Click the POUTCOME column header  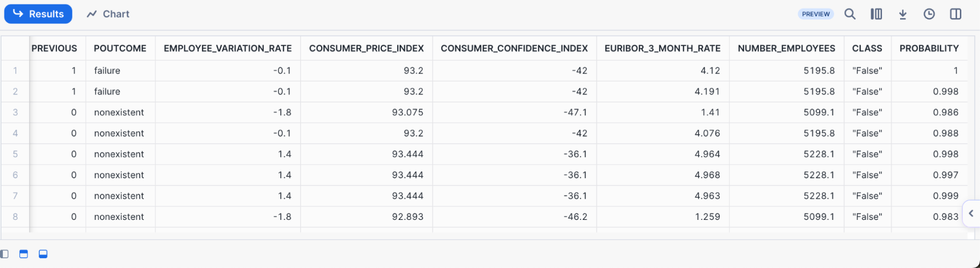(120, 48)
